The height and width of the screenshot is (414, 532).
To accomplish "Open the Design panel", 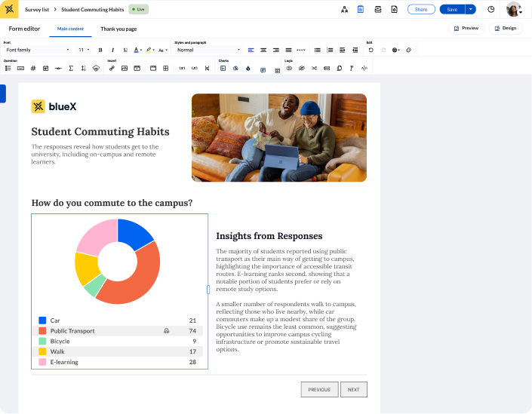I will 506,29.
